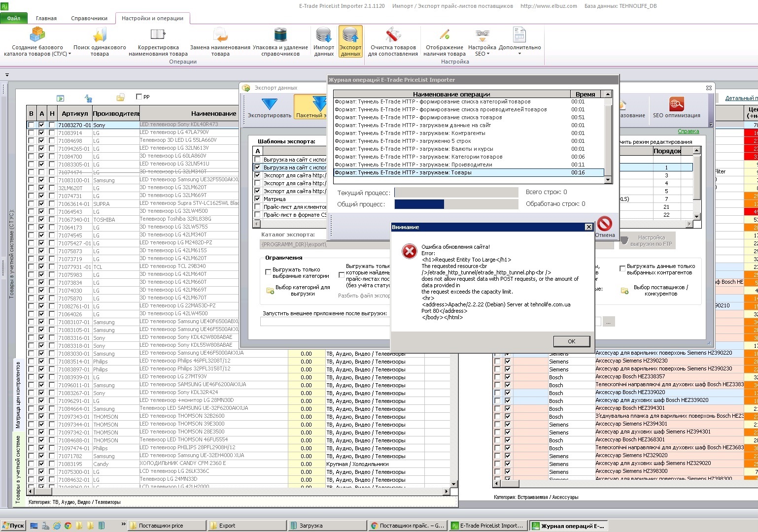
Task: Open the product name replacement tool
Action: click(x=220, y=42)
